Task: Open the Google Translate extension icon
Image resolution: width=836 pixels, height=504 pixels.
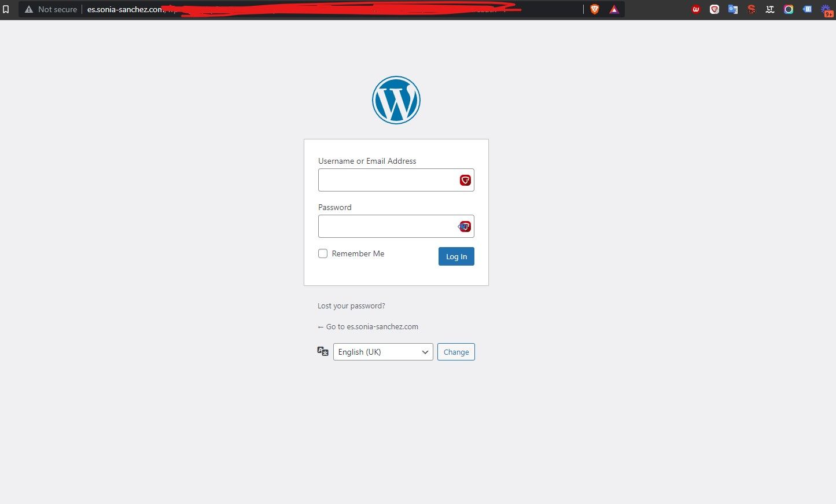Action: tap(733, 9)
